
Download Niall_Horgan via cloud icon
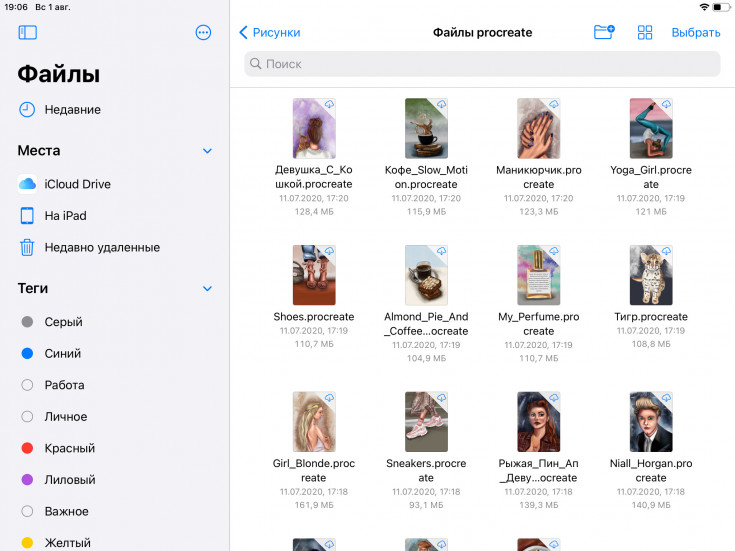pos(667,398)
